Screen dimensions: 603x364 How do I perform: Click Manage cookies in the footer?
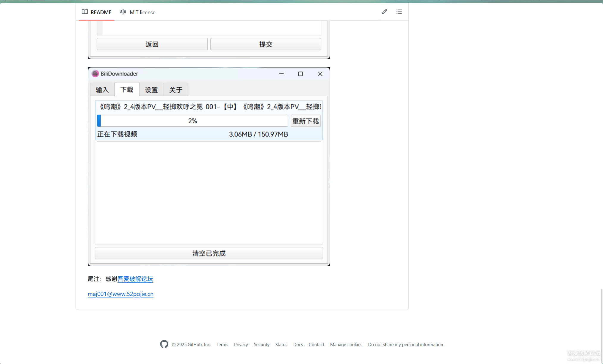(x=346, y=344)
